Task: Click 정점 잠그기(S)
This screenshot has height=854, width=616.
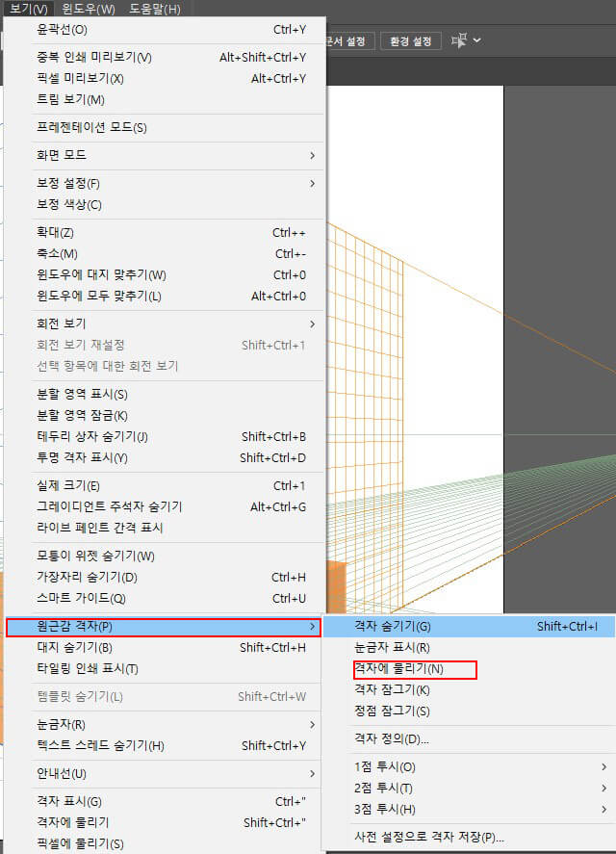Action: (x=470, y=712)
